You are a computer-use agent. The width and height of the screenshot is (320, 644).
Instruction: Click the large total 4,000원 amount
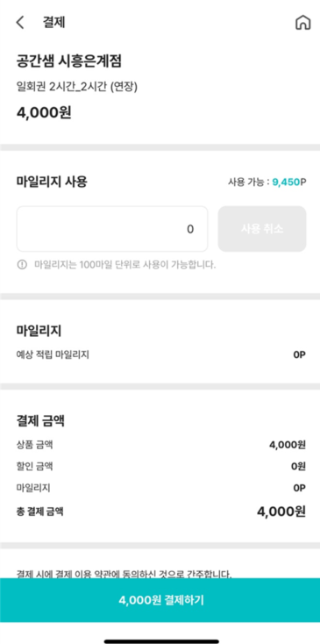[281, 512]
